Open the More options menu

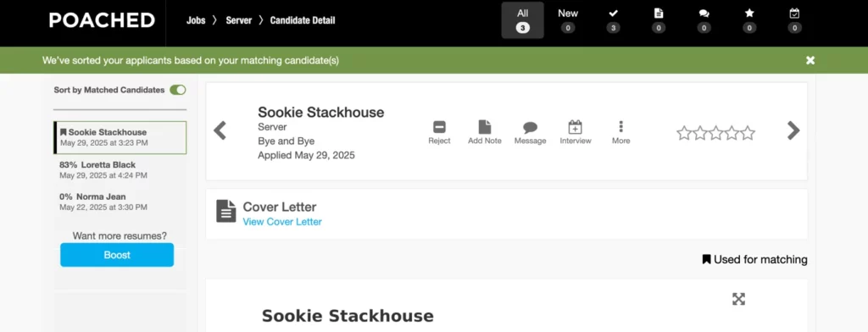pyautogui.click(x=620, y=133)
